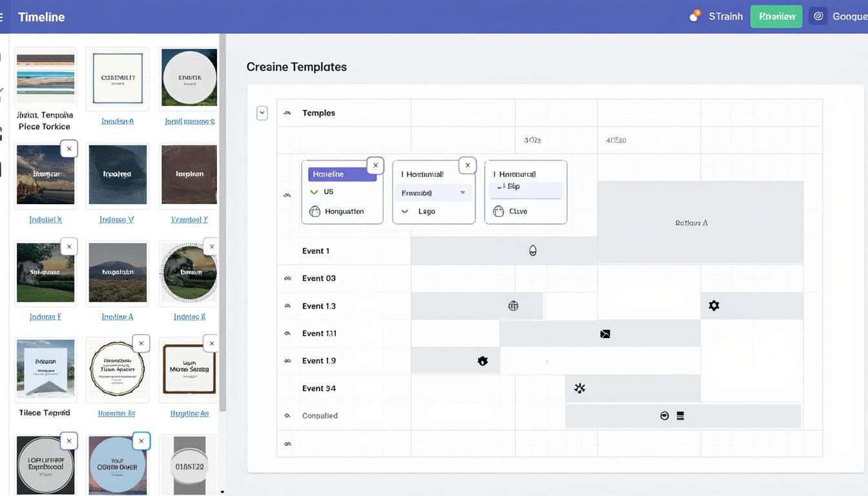
Task: Select the highlighted Homeline tab in first card
Action: (342, 174)
